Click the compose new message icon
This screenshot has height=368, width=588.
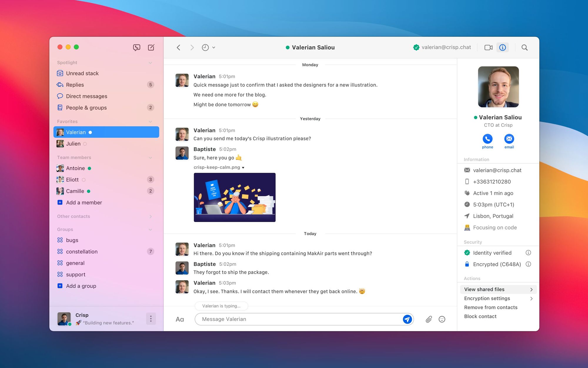pos(151,47)
